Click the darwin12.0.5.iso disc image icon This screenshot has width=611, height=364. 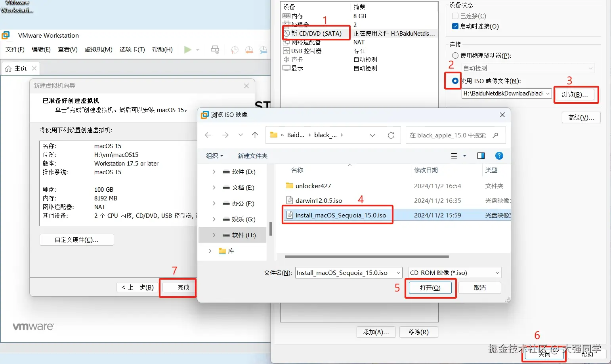290,200
